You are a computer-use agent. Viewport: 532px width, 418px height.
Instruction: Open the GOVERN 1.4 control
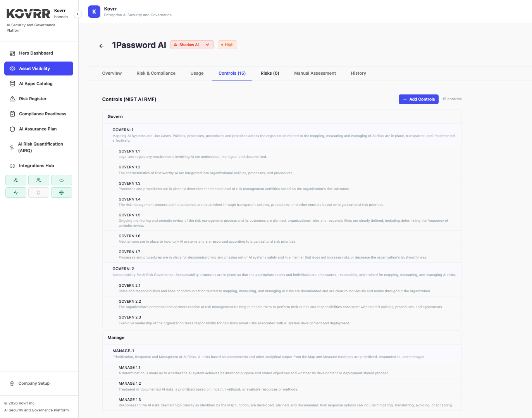tap(282, 202)
